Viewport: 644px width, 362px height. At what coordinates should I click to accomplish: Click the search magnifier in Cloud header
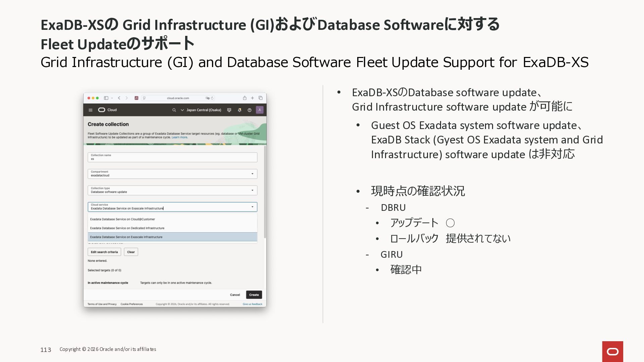click(x=174, y=110)
